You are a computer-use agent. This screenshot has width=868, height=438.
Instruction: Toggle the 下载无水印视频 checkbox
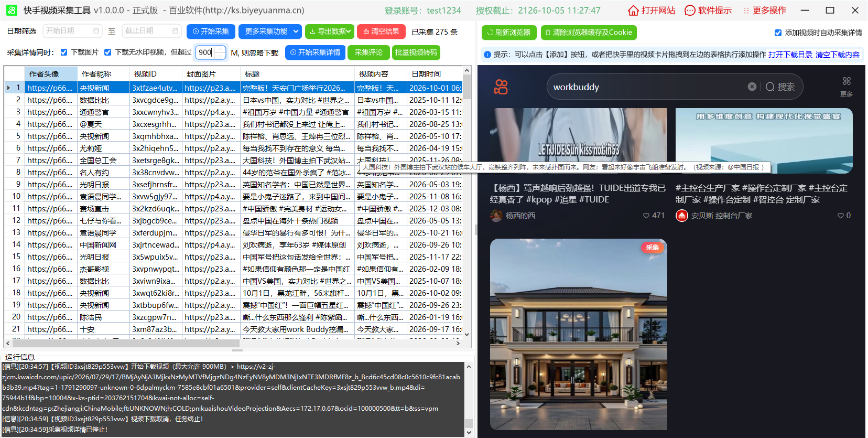coord(107,52)
